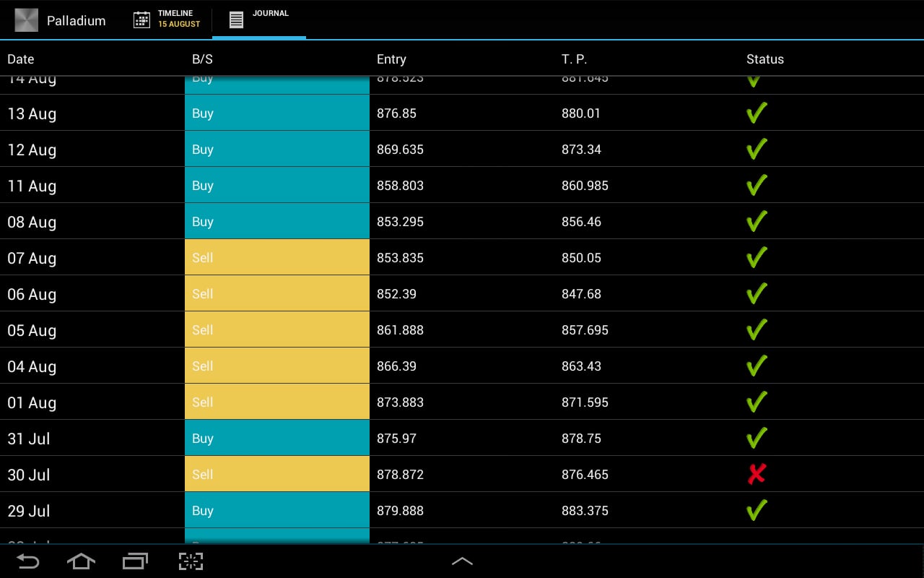Screen dimensions: 924x578
Task: Click the Sell cell for 30 Jul
Action: (x=277, y=474)
